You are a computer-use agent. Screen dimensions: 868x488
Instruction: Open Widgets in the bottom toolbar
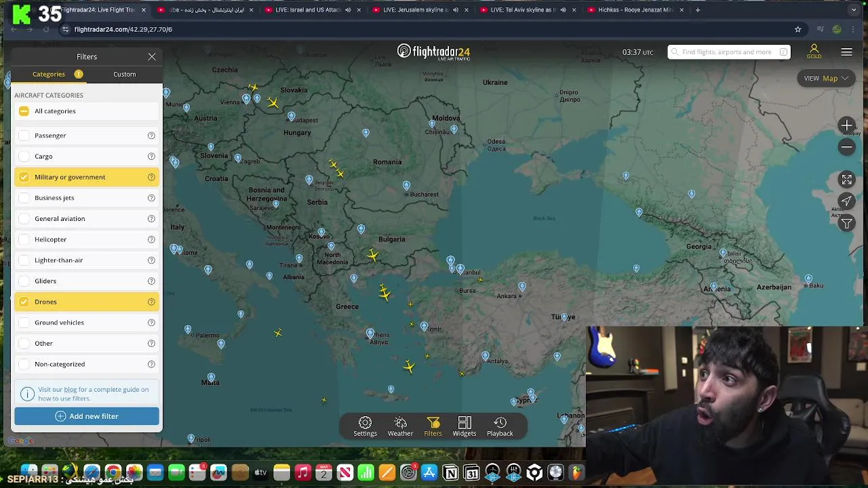pyautogui.click(x=465, y=426)
